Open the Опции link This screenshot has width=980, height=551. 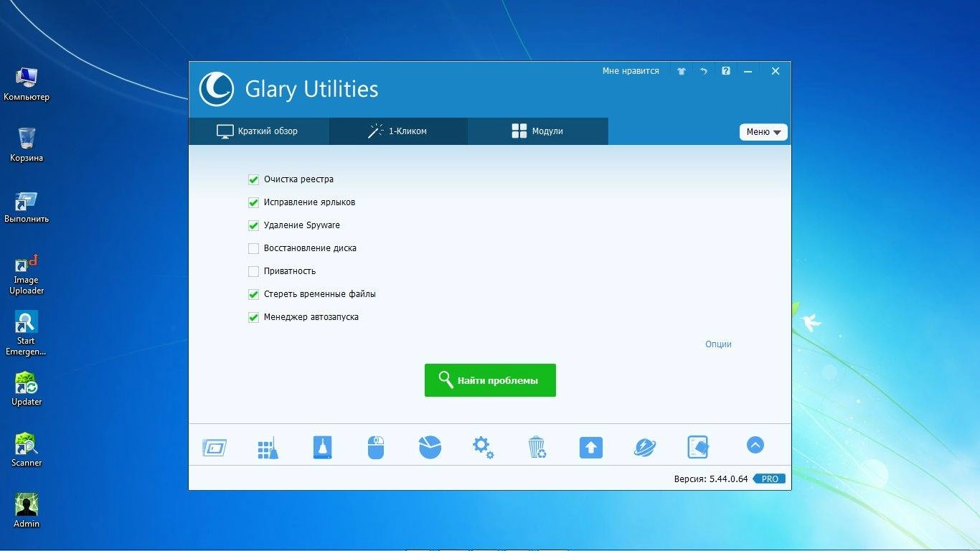tap(718, 344)
